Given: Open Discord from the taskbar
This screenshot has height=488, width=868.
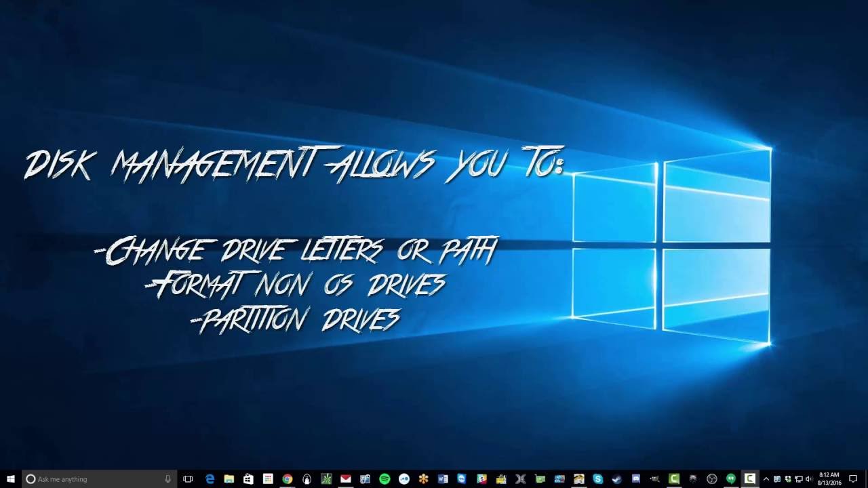Looking at the screenshot, I should (x=636, y=479).
